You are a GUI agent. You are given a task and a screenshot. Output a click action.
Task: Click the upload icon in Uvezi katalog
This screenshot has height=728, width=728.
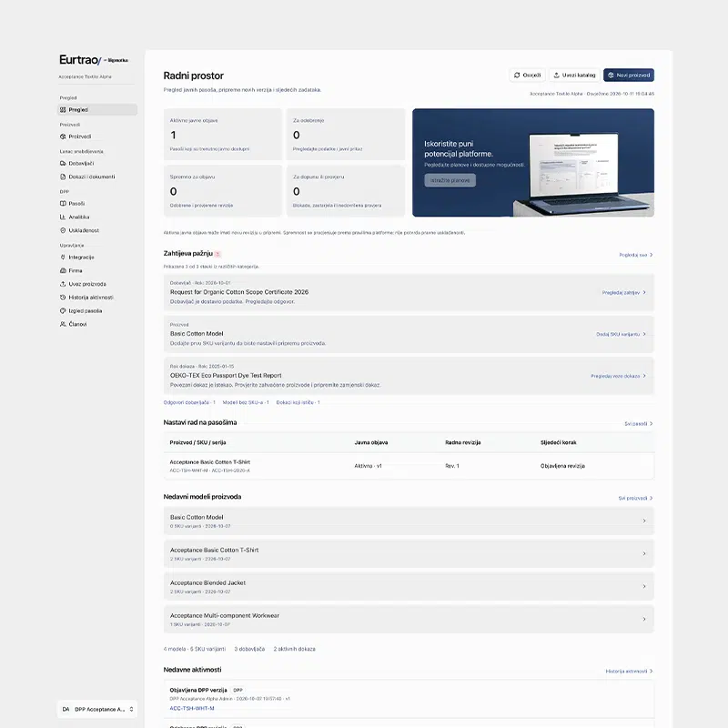click(x=556, y=76)
